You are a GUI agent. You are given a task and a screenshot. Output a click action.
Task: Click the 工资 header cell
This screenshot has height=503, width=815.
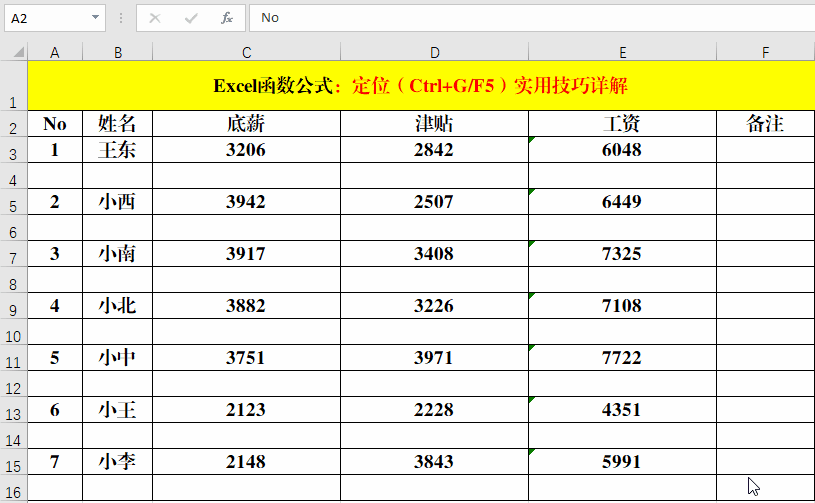[623, 124]
